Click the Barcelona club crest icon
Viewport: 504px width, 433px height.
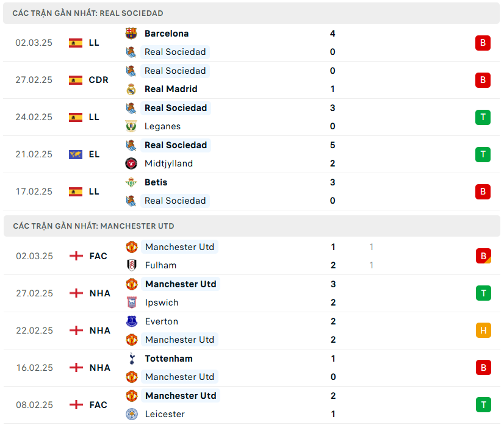131,34
